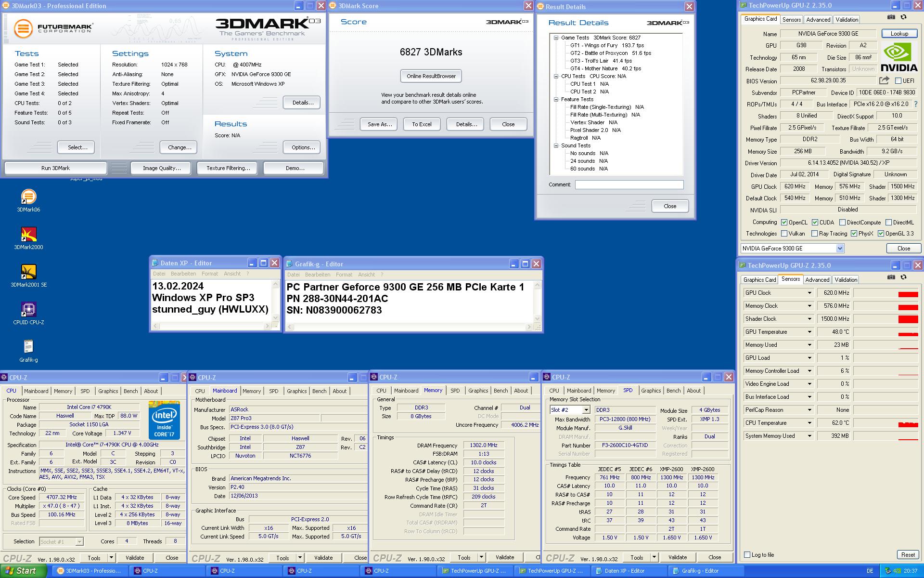Click the Lookup button in GPU-Z
Screen dimensions: 924x578
tap(899, 34)
